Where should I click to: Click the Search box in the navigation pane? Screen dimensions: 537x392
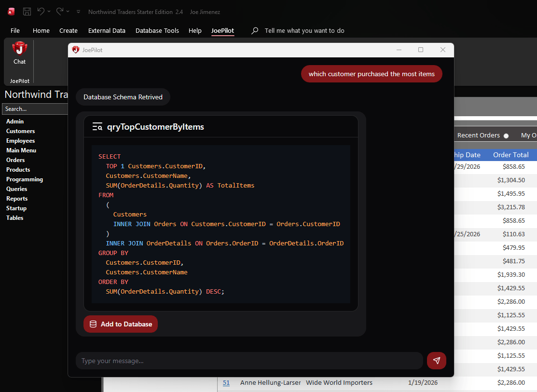(35, 108)
